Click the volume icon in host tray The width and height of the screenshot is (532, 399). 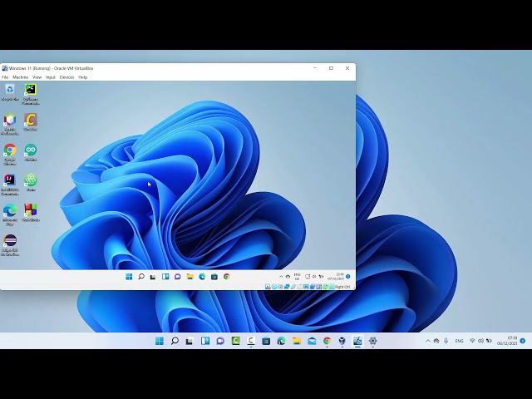point(480,341)
